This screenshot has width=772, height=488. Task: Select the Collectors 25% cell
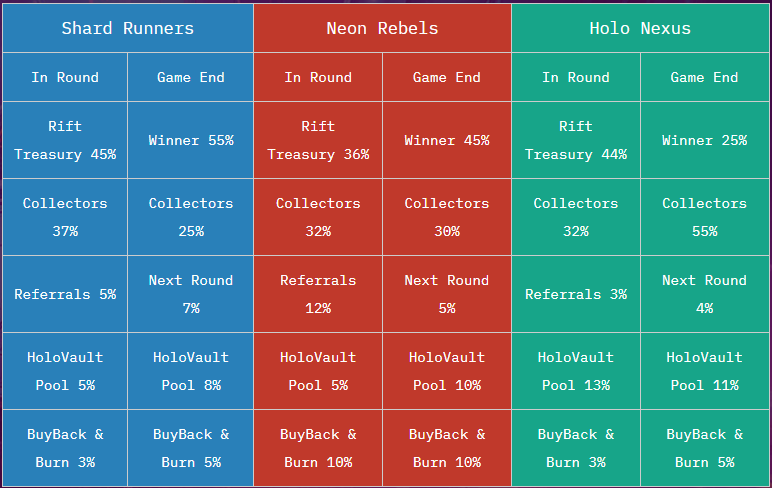click(x=191, y=217)
